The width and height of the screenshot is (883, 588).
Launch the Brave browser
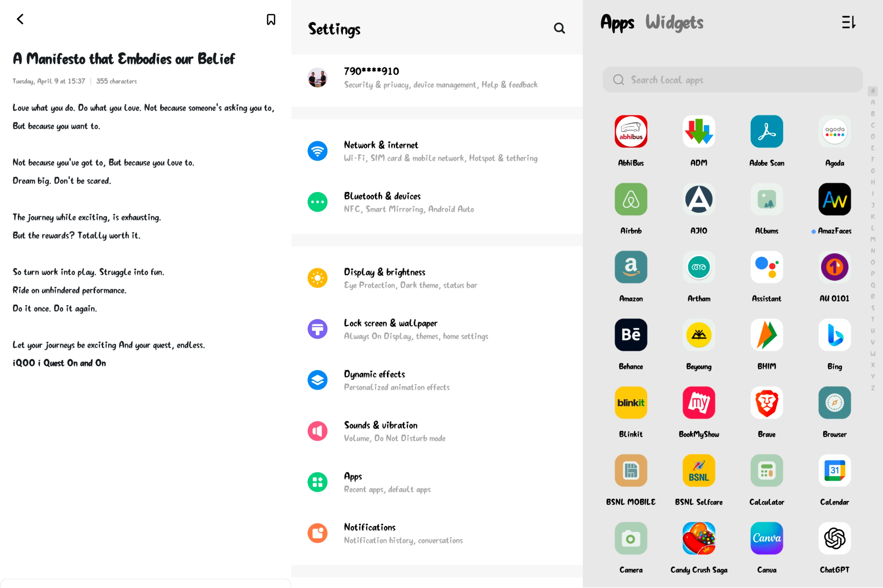(766, 403)
